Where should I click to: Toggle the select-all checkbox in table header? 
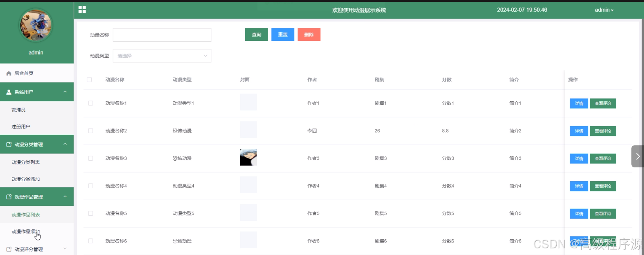point(89,80)
